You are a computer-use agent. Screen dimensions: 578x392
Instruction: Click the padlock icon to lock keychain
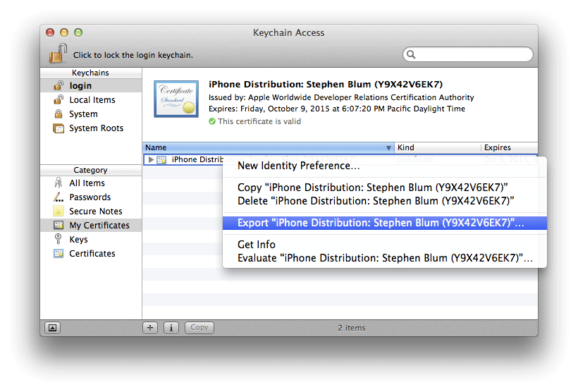(x=58, y=54)
